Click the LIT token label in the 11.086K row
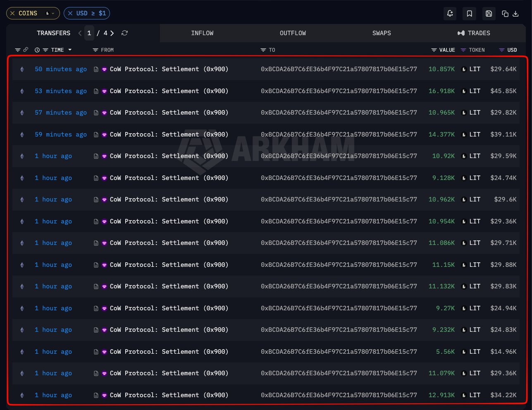This screenshot has height=410, width=532. point(475,243)
